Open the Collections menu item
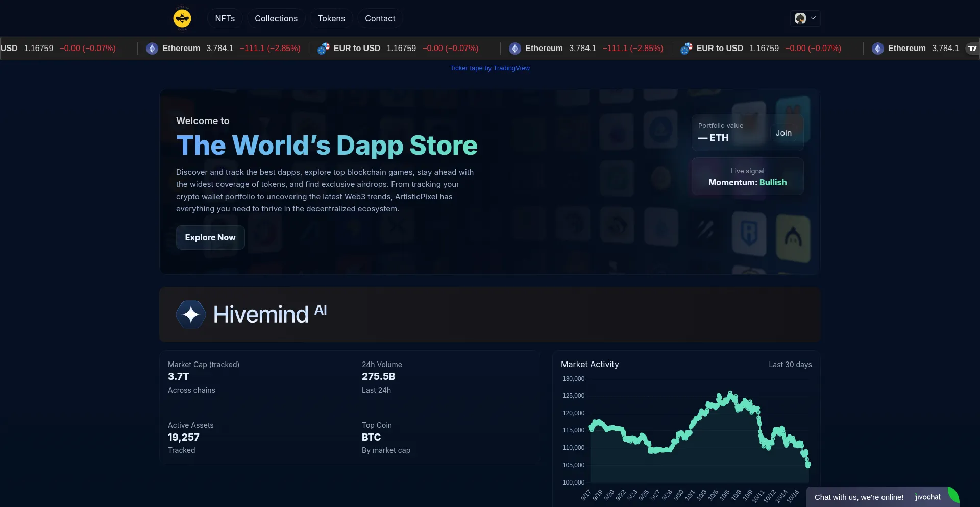Viewport: 980px width, 507px height. (x=276, y=18)
